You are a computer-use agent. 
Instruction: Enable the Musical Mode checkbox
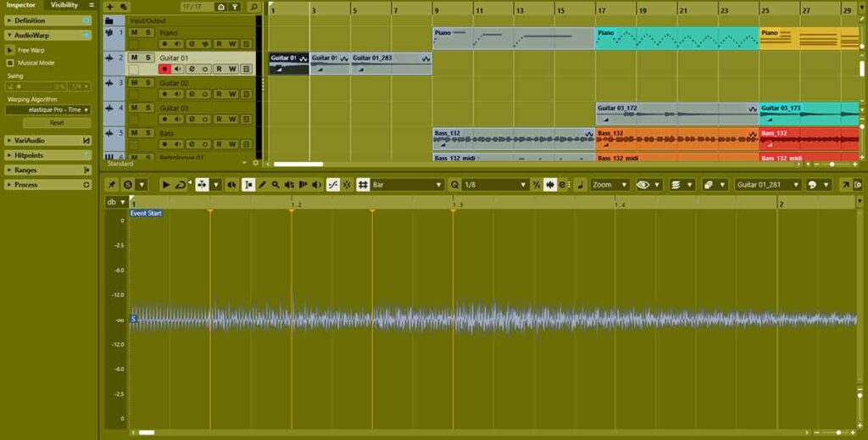click(10, 63)
